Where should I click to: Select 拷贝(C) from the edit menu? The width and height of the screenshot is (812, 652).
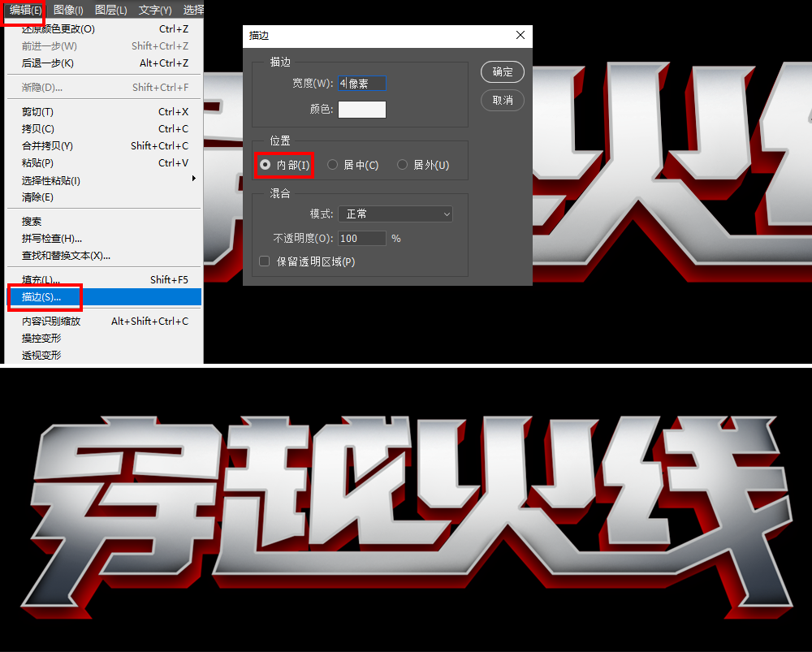pos(104,129)
